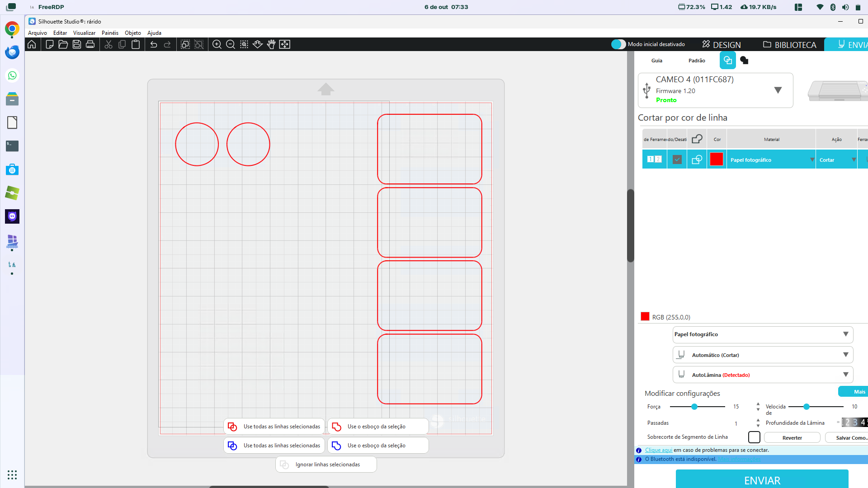
Task: Toggle Modo inicial desativado switch
Action: click(618, 44)
